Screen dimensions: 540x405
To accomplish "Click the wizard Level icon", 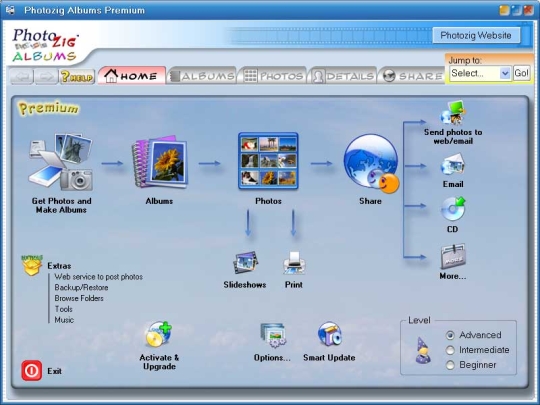I will (x=423, y=351).
